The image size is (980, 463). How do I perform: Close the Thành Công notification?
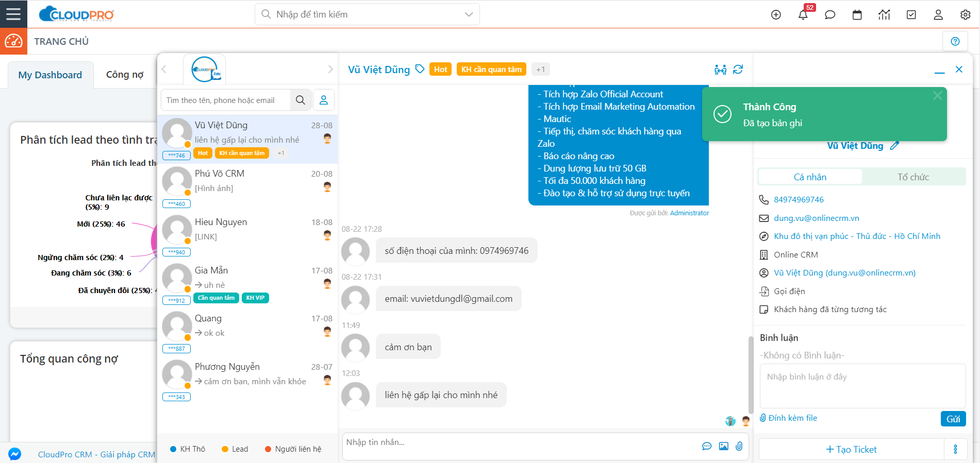coord(938,95)
